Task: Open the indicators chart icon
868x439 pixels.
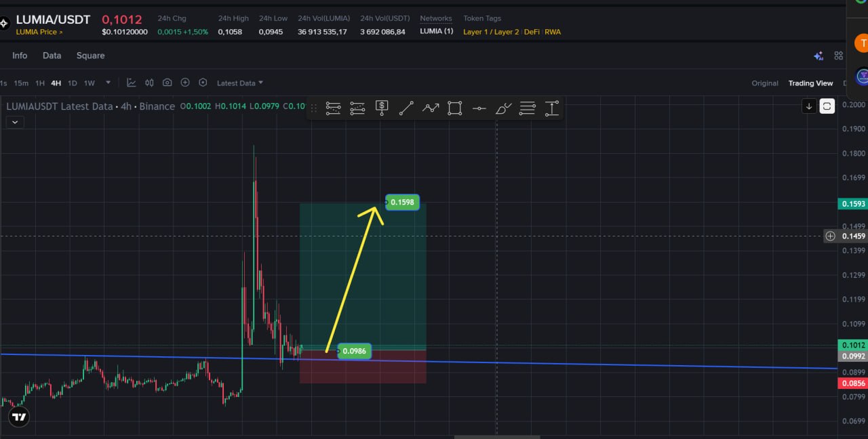Action: pyautogui.click(x=132, y=83)
